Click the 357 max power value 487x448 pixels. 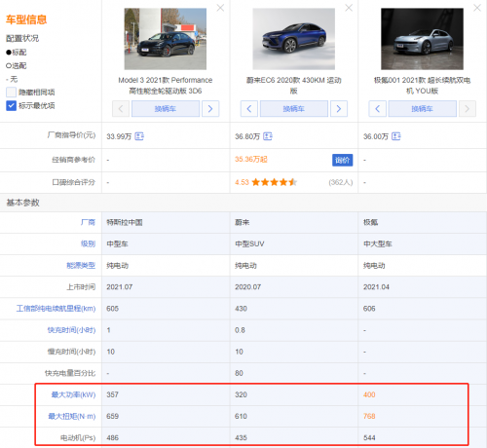tap(112, 394)
